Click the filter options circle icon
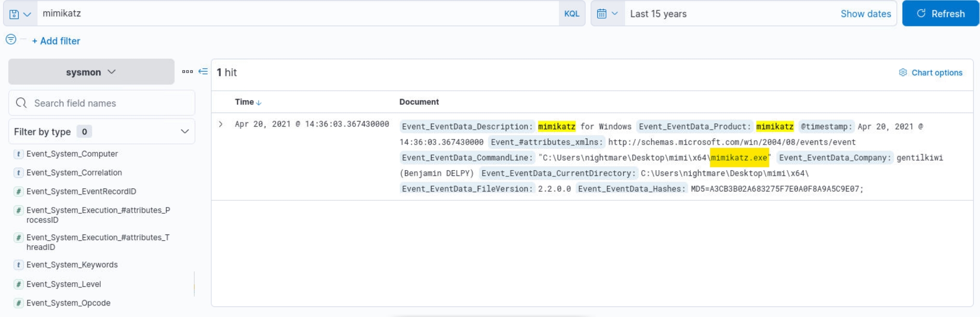The width and height of the screenshot is (980, 317). coord(11,39)
